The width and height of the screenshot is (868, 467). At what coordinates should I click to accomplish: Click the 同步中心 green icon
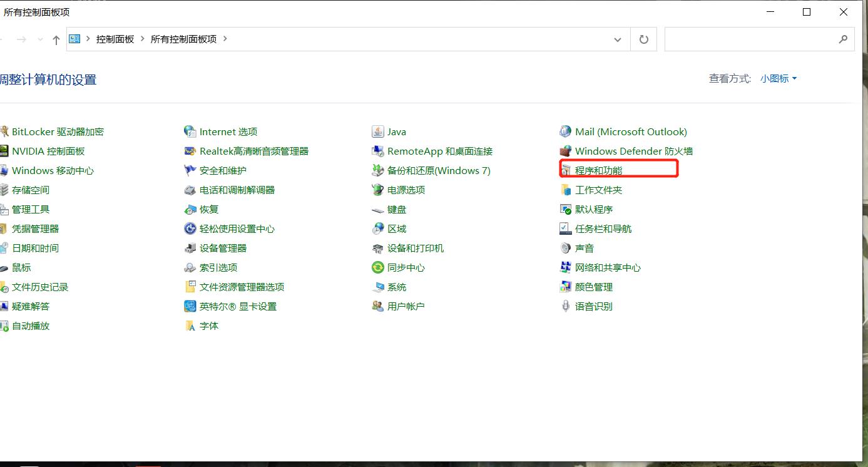point(378,267)
